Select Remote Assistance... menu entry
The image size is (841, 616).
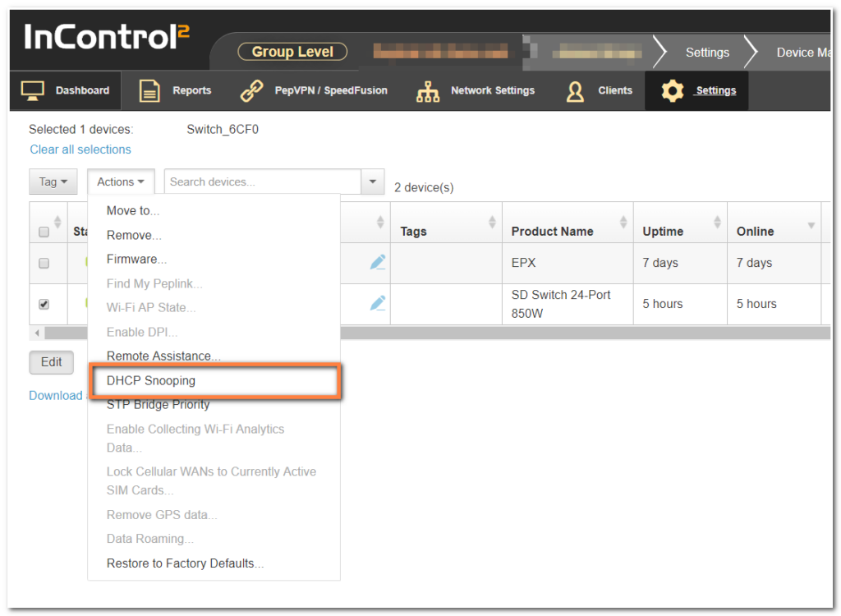coord(163,356)
